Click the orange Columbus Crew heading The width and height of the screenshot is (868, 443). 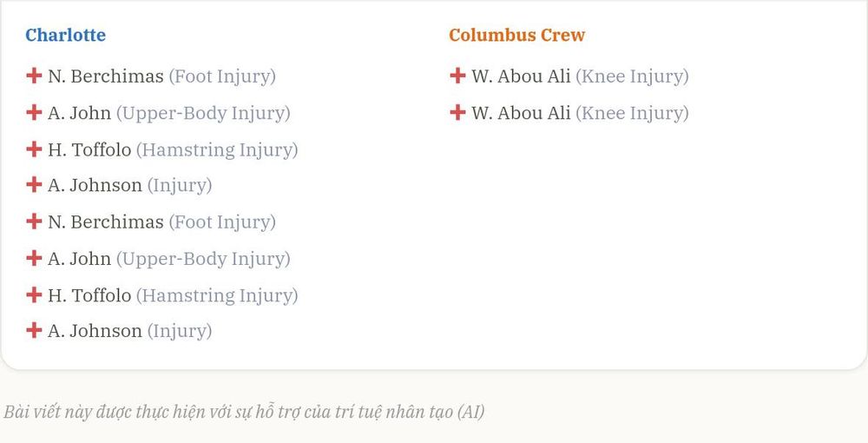516,35
